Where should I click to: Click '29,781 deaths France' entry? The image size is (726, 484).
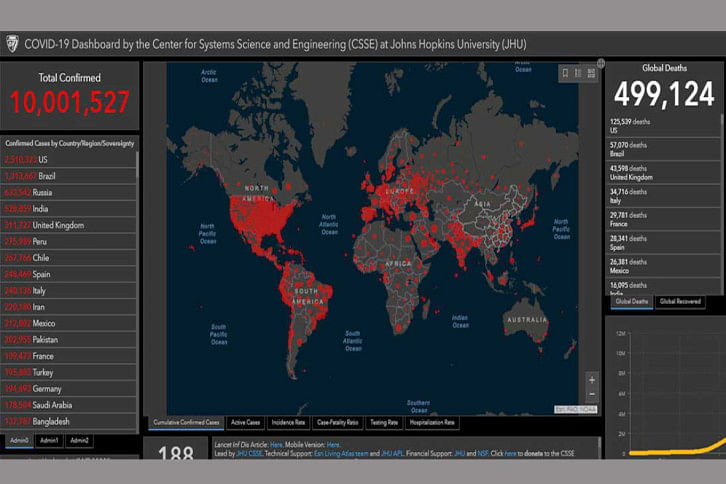(x=663, y=220)
